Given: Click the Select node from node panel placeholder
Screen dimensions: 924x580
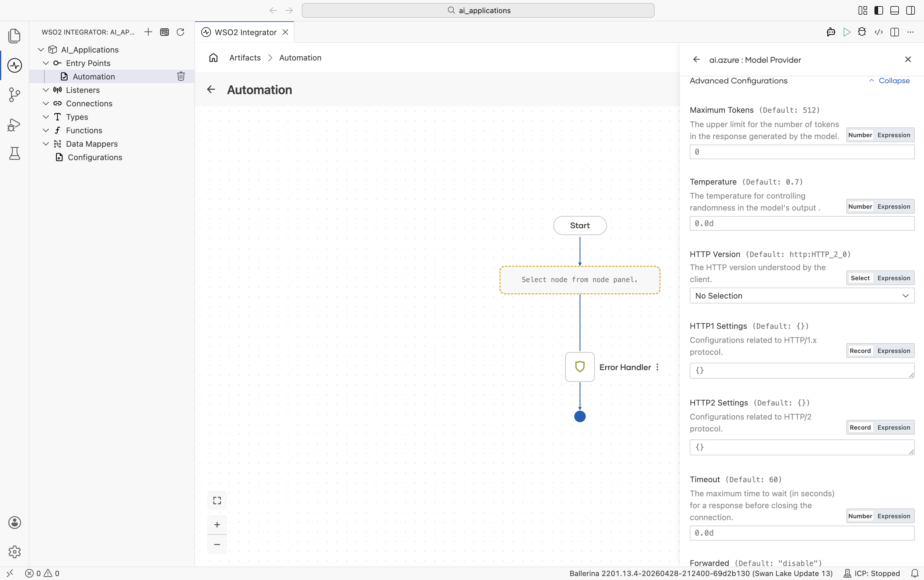Looking at the screenshot, I should pos(579,280).
